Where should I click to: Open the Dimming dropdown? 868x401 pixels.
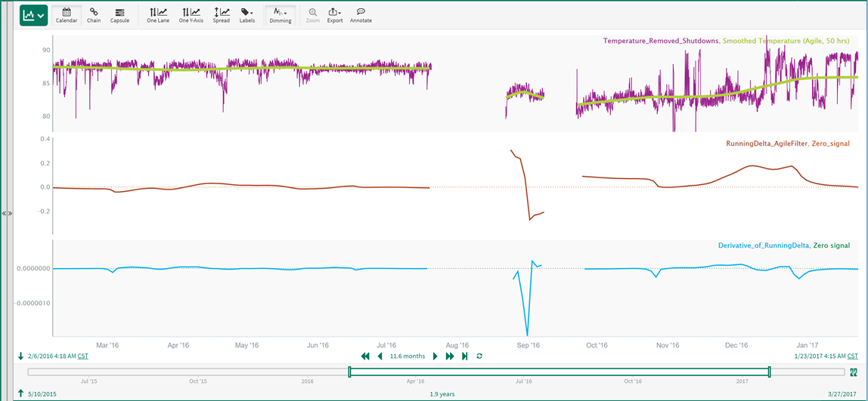pos(280,15)
